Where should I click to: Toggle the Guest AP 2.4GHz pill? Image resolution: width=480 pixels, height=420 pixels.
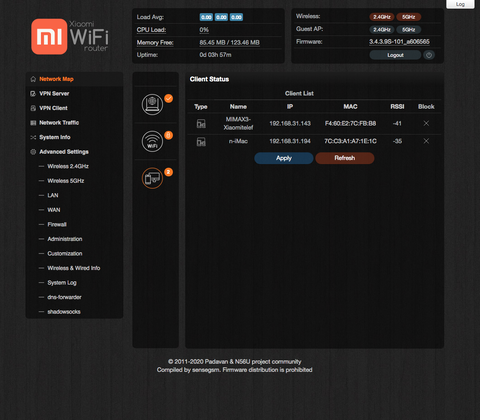click(x=382, y=30)
